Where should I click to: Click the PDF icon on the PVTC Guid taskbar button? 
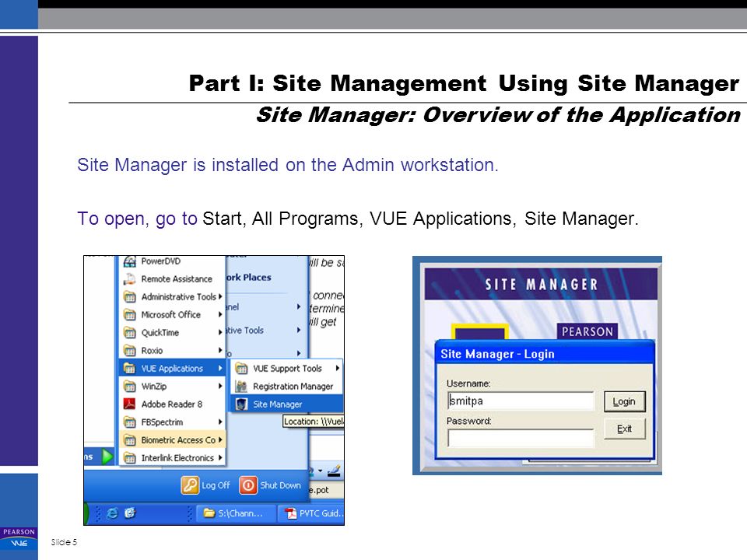[290, 513]
